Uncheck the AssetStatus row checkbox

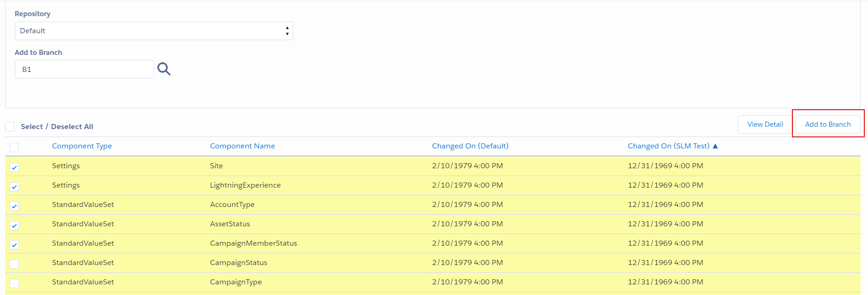point(14,225)
